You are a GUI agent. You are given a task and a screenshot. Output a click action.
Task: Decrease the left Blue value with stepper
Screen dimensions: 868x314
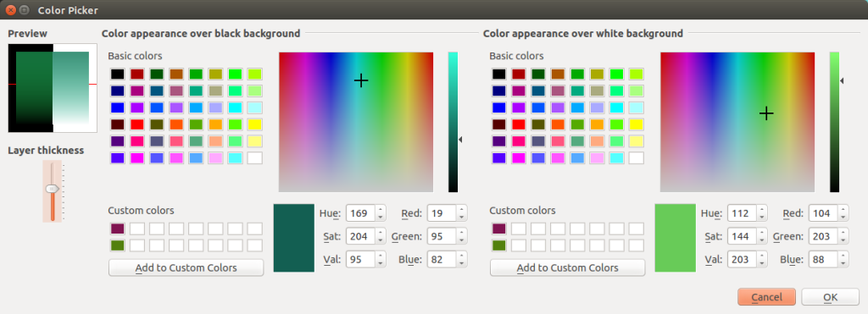click(462, 263)
